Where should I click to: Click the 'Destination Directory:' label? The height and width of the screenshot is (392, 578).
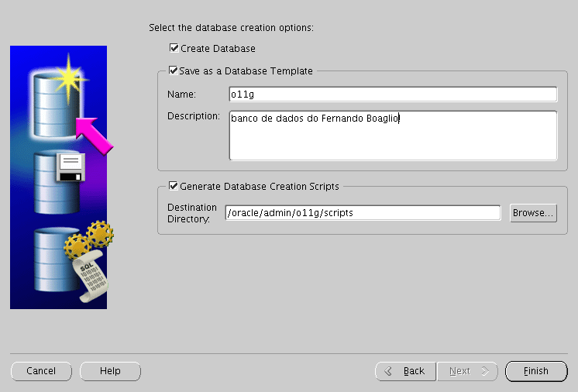[192, 213]
